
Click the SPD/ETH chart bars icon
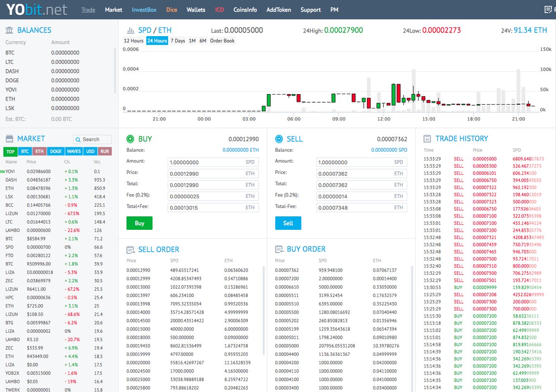[131, 31]
